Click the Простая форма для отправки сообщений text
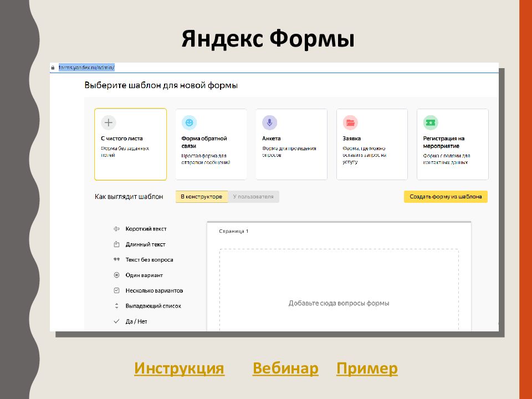This screenshot has width=532, height=399. click(206, 159)
